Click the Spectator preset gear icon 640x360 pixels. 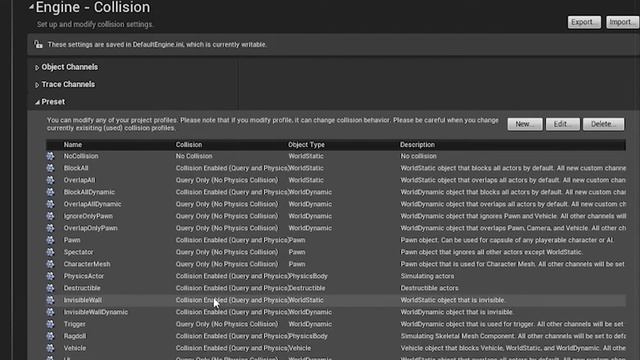50,252
